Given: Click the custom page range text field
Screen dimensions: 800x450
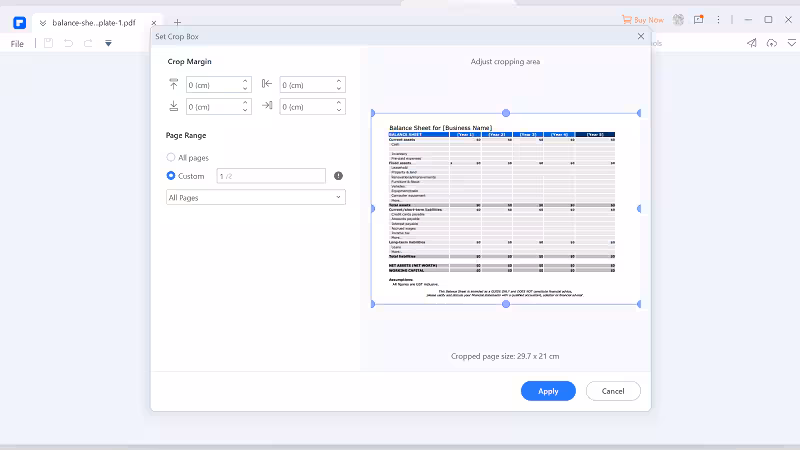Looking at the screenshot, I should [x=271, y=176].
